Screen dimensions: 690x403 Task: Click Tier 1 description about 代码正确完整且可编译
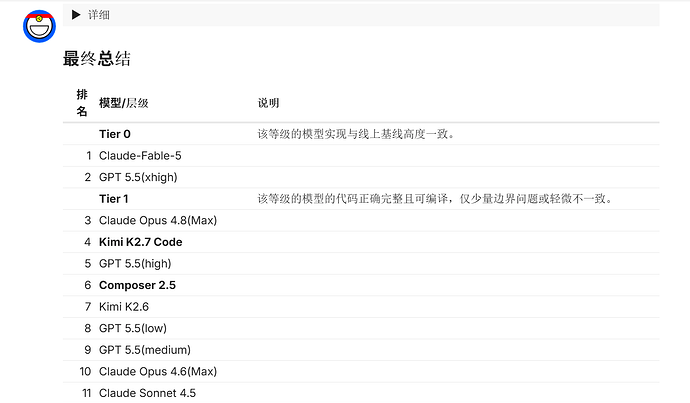[x=435, y=198]
